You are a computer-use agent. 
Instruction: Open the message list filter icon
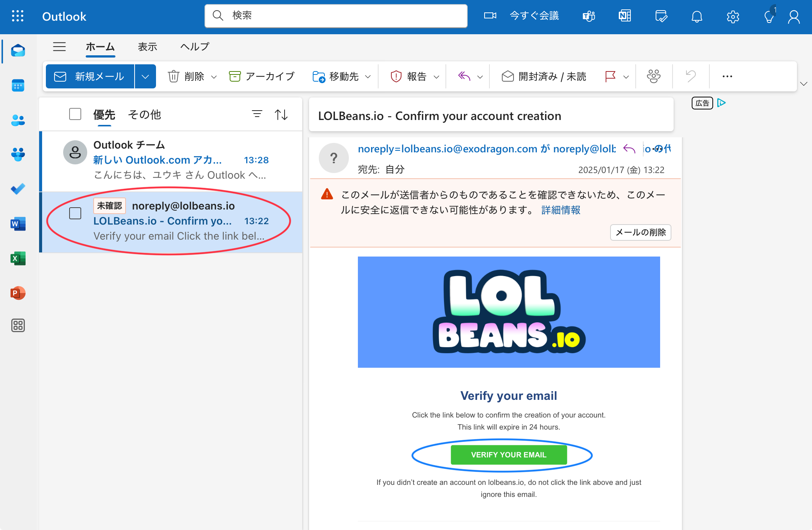click(257, 114)
